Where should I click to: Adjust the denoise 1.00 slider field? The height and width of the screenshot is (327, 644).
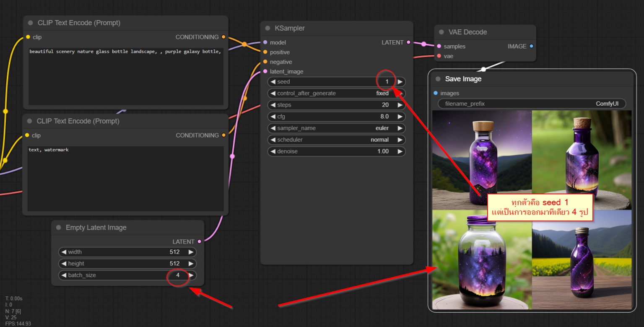point(337,151)
